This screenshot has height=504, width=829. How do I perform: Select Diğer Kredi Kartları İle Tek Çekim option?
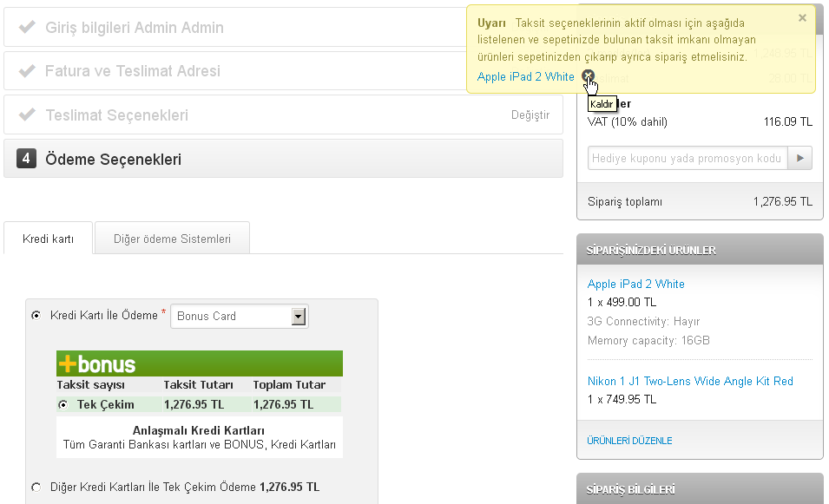click(36, 488)
